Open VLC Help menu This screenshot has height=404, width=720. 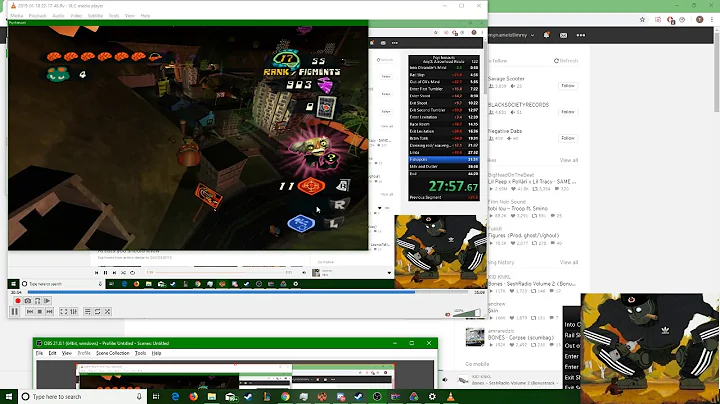coord(145,16)
